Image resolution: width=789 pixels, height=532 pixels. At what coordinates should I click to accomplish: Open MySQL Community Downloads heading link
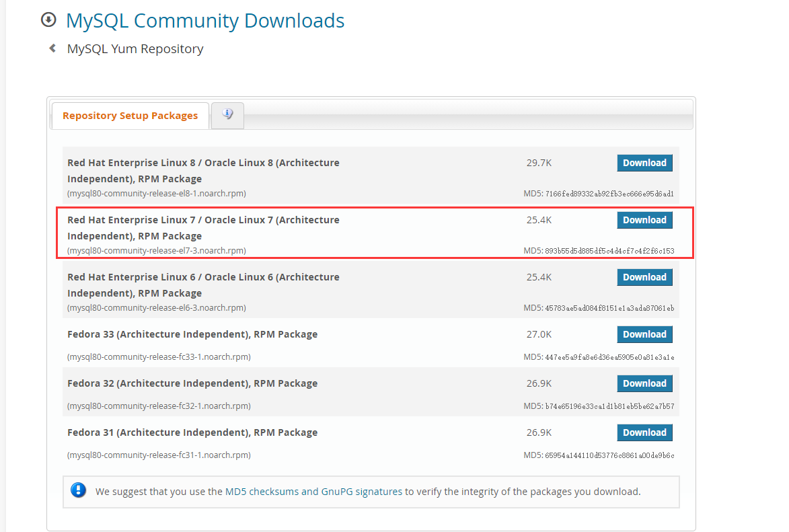coord(205,21)
